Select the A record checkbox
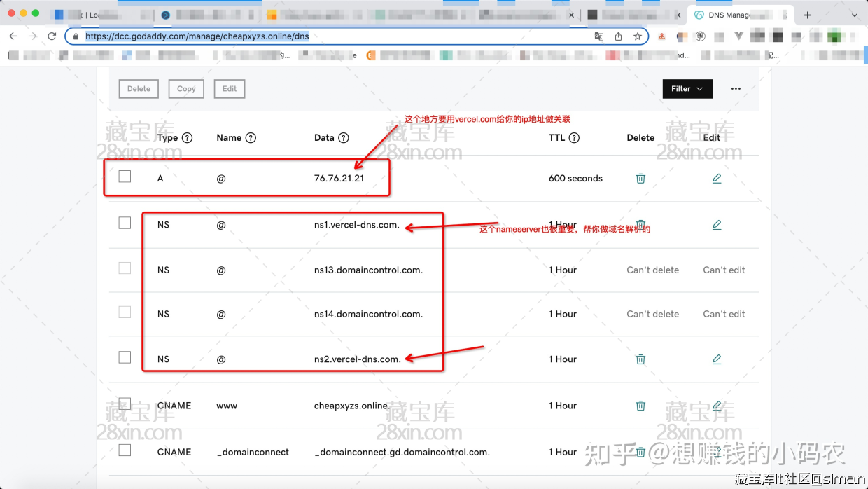 click(125, 177)
